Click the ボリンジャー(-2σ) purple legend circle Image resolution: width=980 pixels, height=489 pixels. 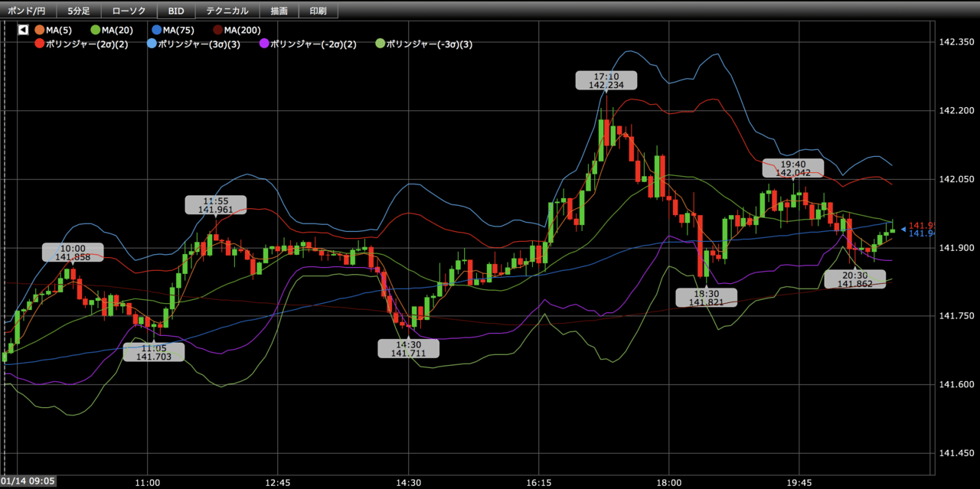[x=265, y=44]
